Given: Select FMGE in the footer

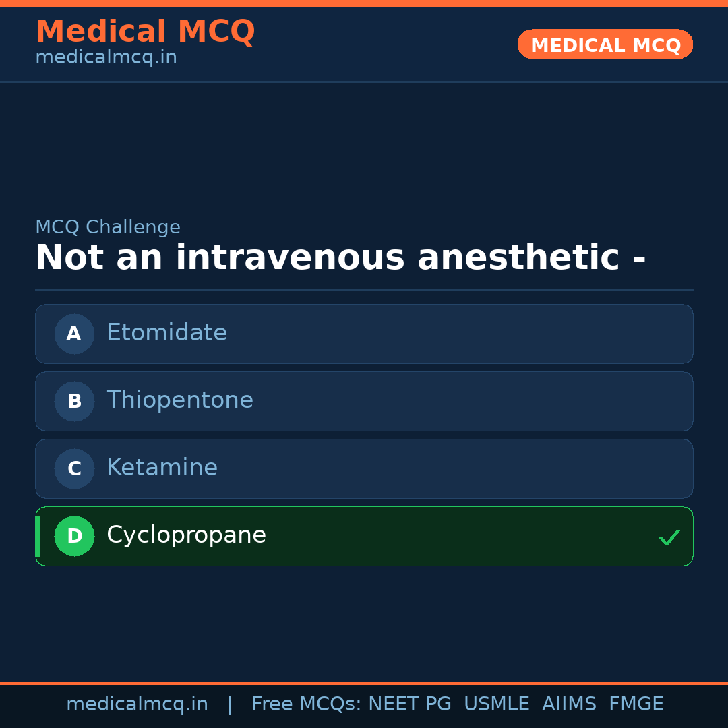Looking at the screenshot, I should click(x=636, y=704).
